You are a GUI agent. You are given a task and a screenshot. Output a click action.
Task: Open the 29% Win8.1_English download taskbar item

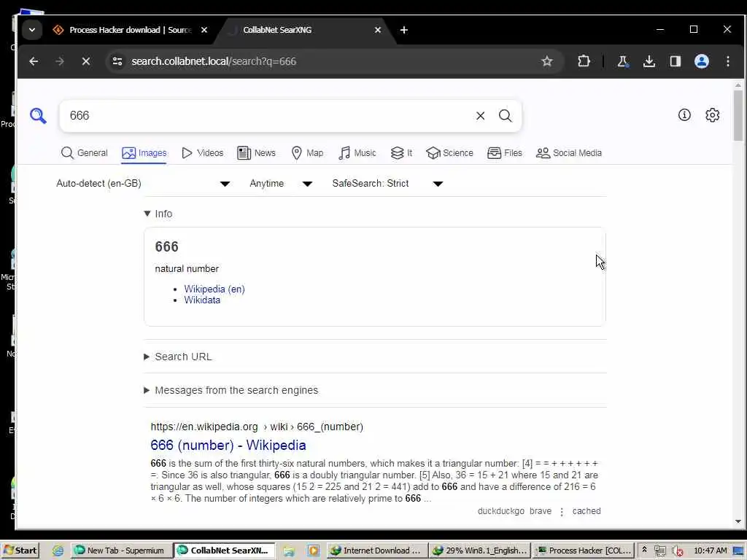[x=480, y=551]
